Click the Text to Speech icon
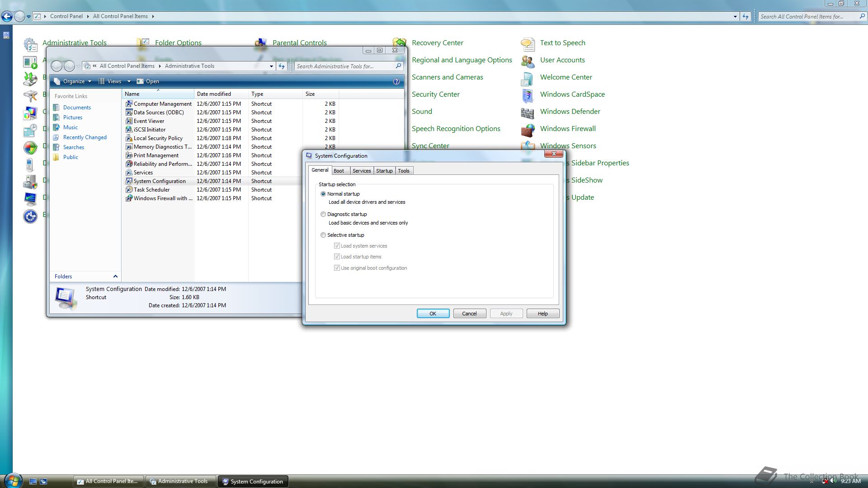This screenshot has width=868, height=488. click(528, 44)
